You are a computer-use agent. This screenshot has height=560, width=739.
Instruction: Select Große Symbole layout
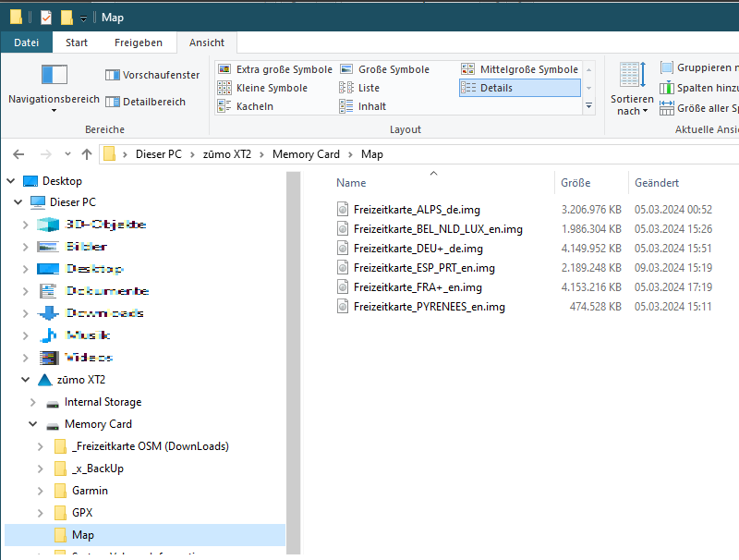click(x=384, y=69)
